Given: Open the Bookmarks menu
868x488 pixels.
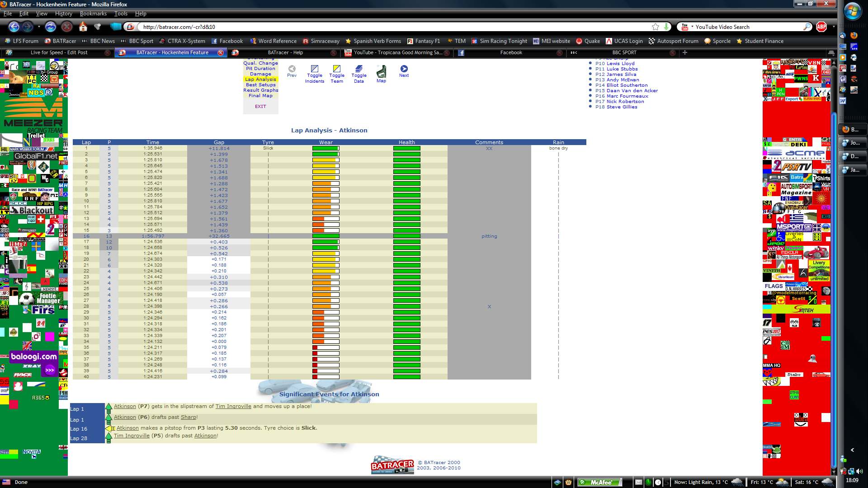Looking at the screenshot, I should (93, 14).
